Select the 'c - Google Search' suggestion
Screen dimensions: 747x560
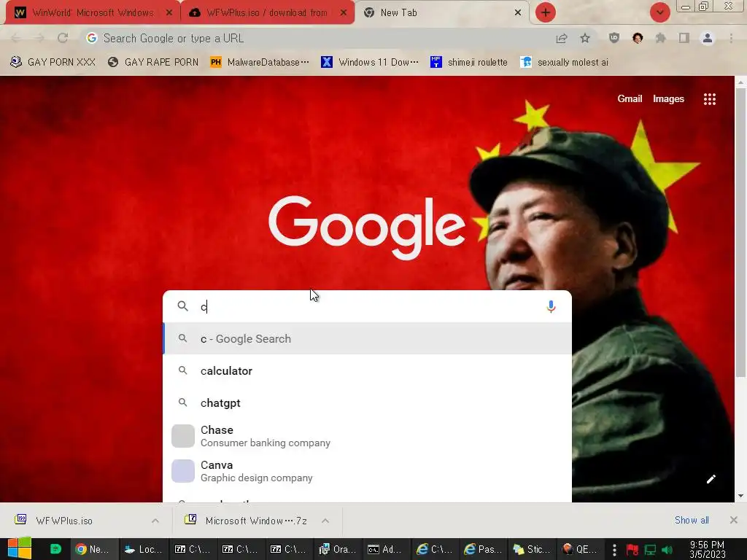click(368, 338)
